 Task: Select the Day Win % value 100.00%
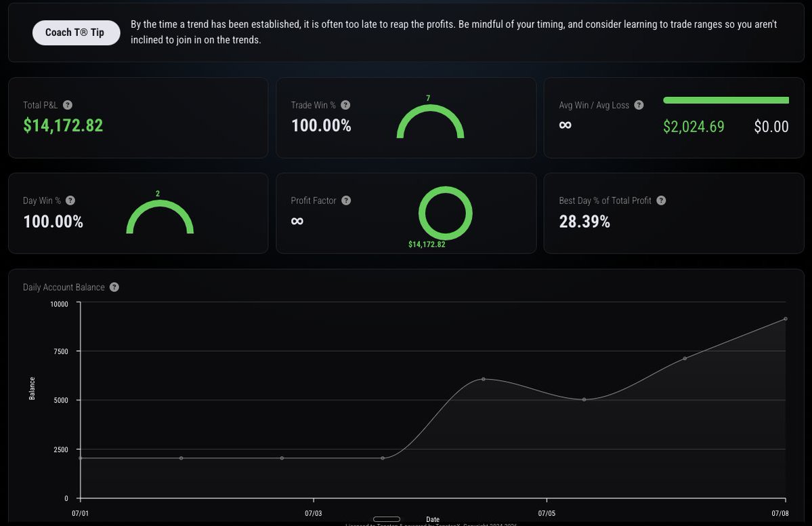(x=54, y=222)
